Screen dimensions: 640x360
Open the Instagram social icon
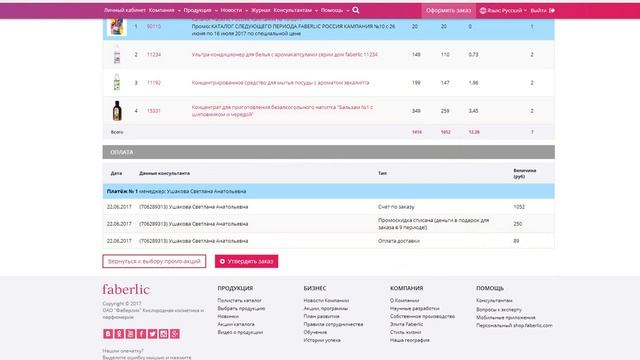click(164, 334)
